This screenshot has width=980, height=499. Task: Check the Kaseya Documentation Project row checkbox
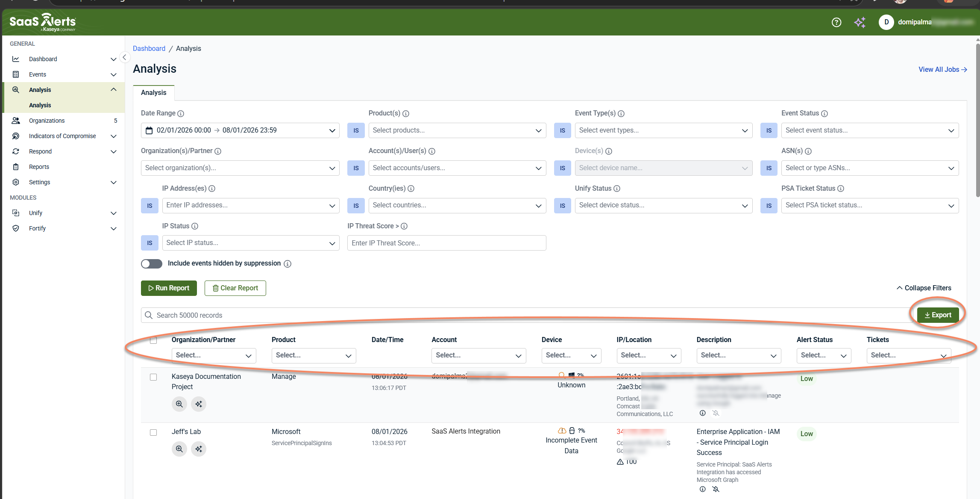[153, 377]
